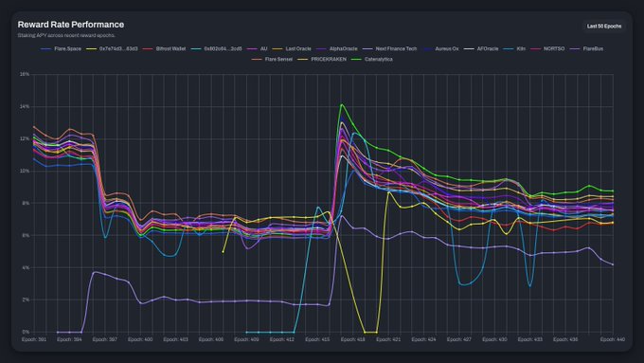Click the Epoch: 409 axis label
Screen dimensions: 644x363
(246, 339)
